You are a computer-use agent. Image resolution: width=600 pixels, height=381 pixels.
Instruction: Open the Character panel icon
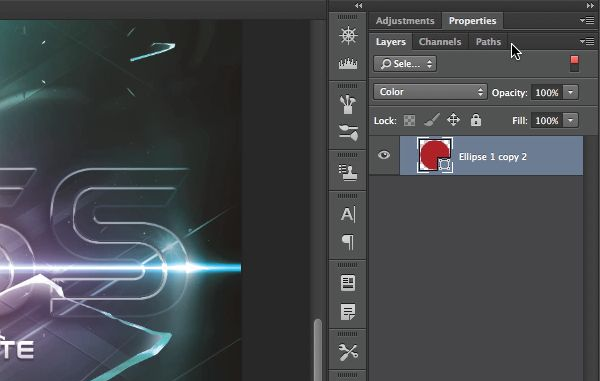click(x=348, y=214)
